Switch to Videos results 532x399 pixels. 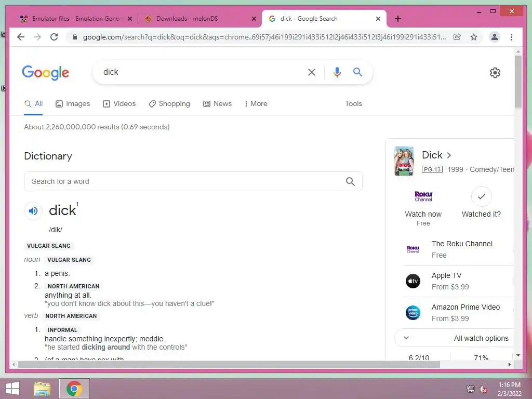[119, 103]
